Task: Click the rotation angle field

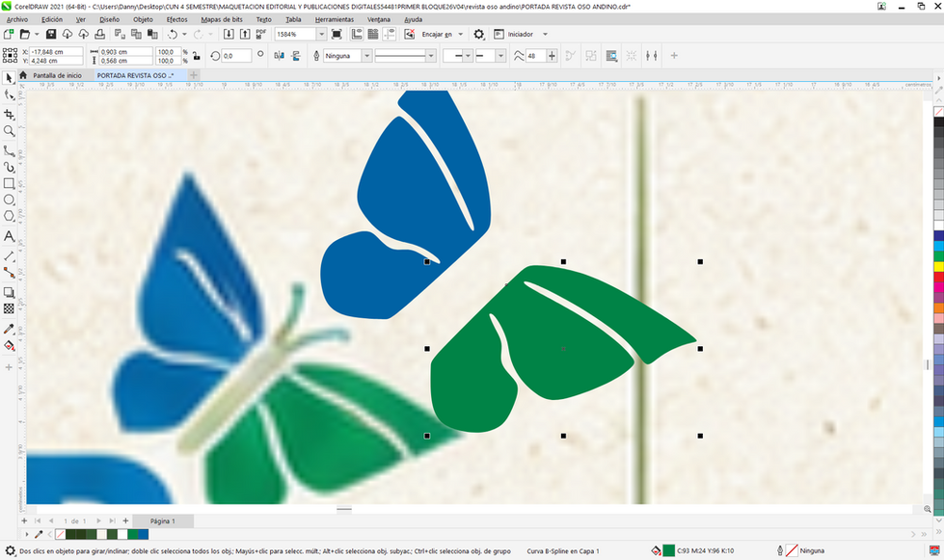Action: [x=236, y=56]
